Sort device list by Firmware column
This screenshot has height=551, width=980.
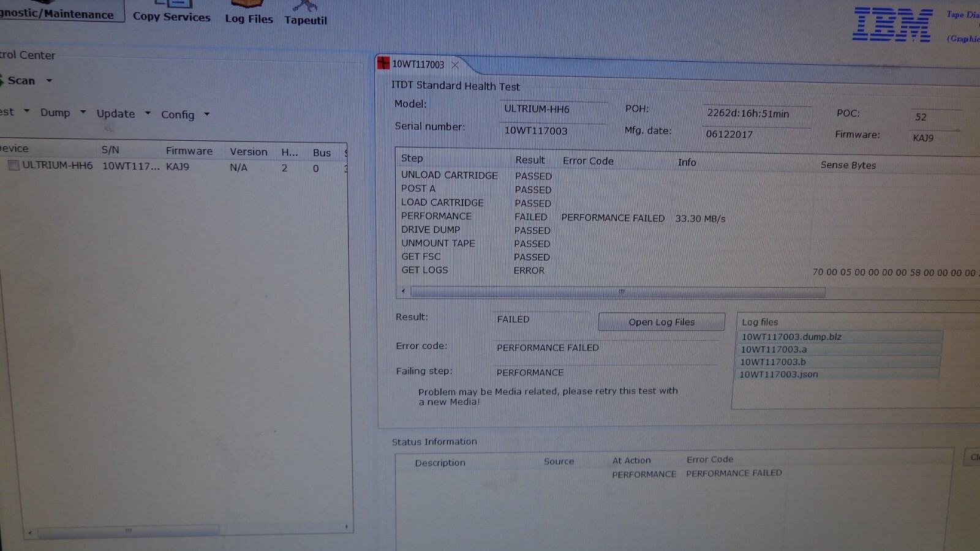click(189, 151)
